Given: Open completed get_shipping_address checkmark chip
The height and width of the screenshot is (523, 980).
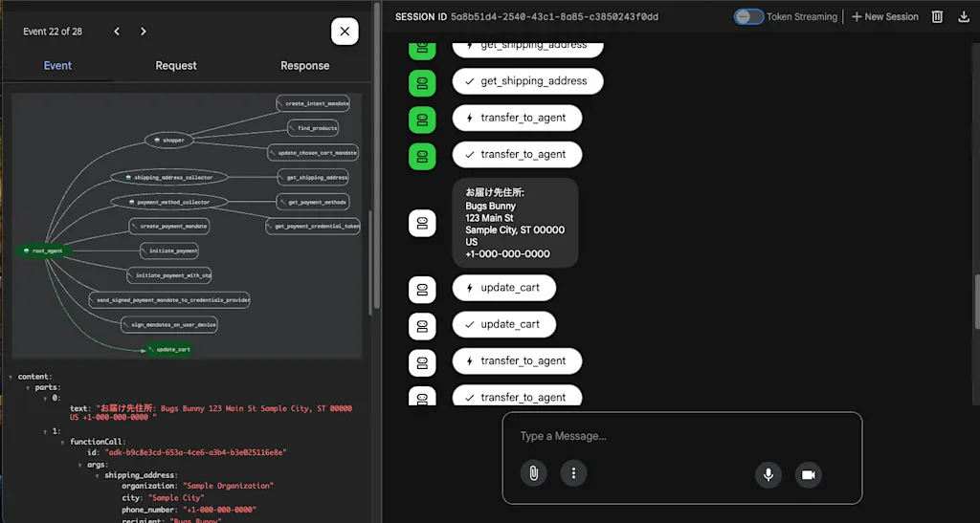Looking at the screenshot, I should (x=527, y=81).
